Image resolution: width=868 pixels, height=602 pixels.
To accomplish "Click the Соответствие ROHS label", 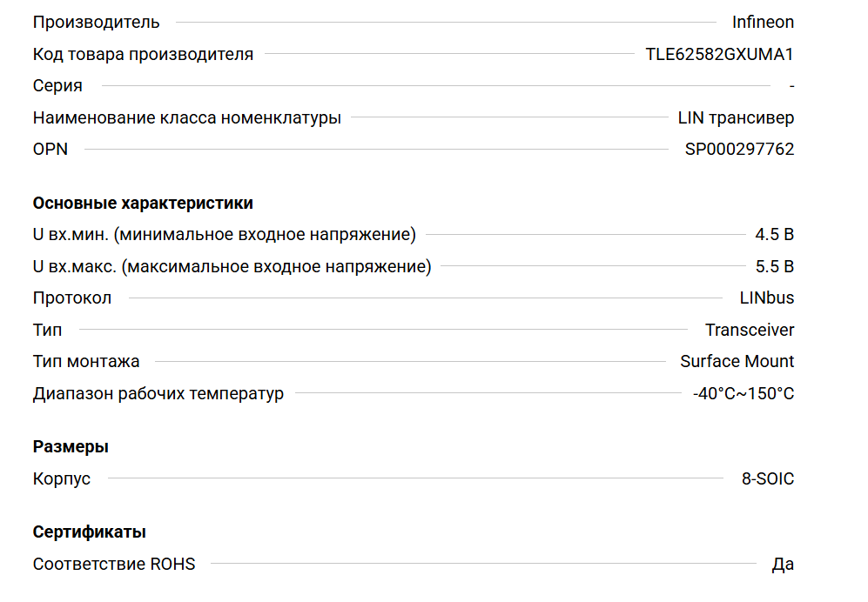I will tap(114, 564).
